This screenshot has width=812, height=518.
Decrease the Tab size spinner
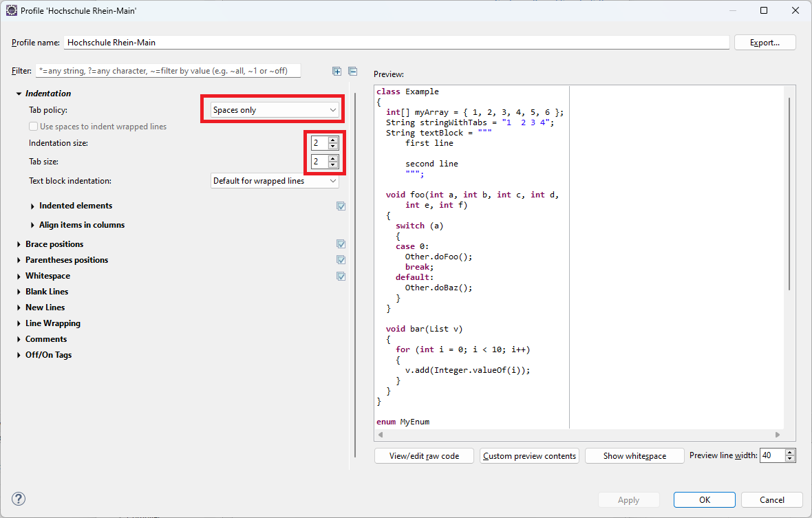pos(333,165)
